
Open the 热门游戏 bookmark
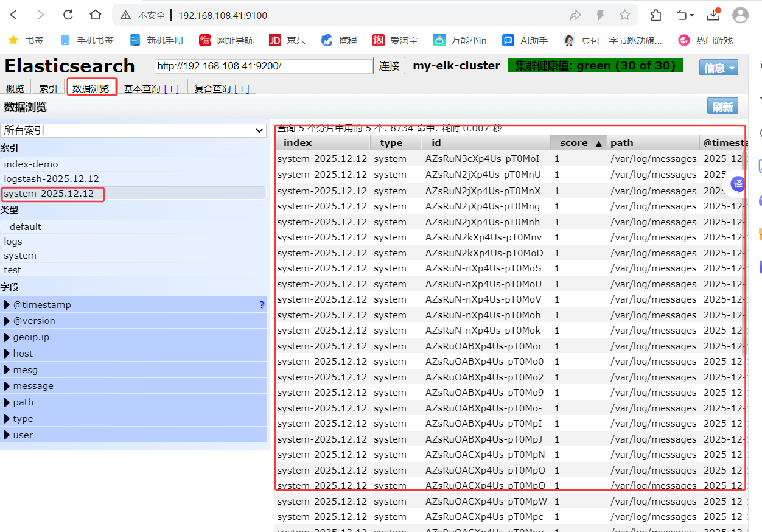706,41
